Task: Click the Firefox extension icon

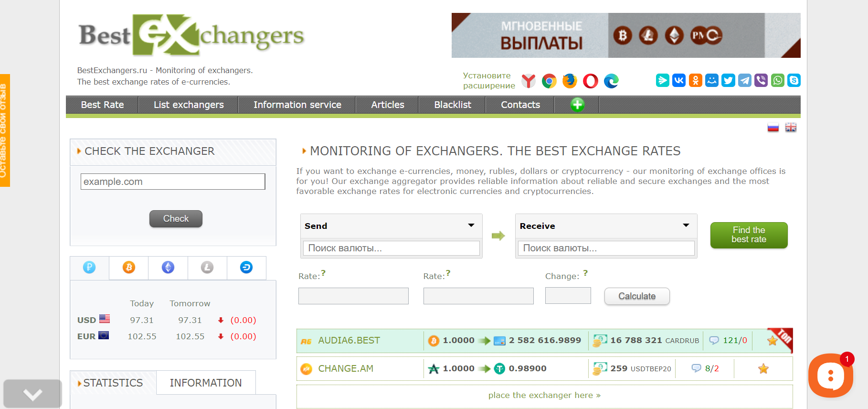Action: click(x=570, y=81)
